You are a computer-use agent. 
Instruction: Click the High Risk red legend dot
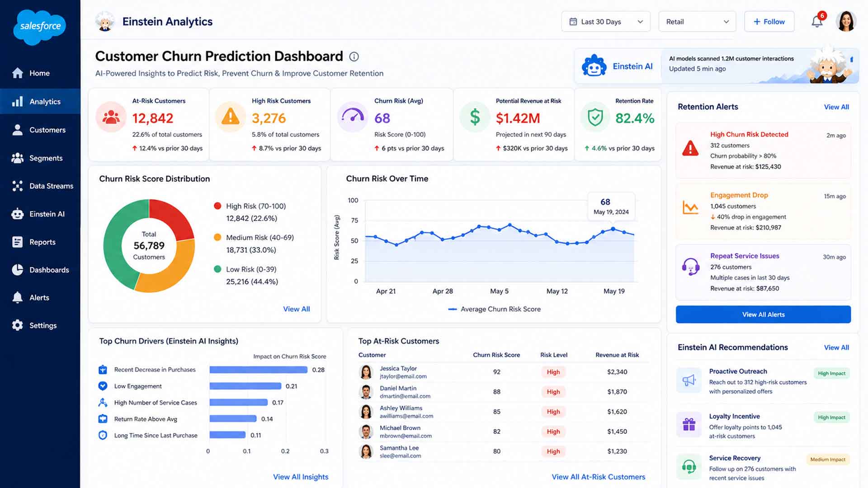click(217, 206)
